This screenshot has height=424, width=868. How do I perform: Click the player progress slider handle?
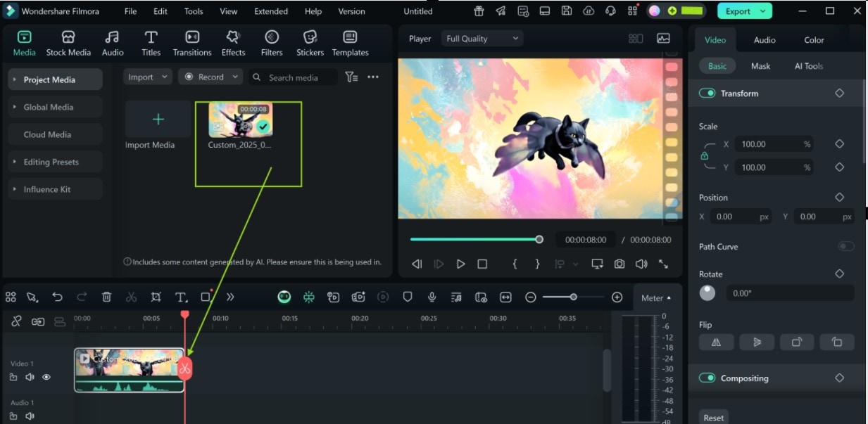point(539,240)
